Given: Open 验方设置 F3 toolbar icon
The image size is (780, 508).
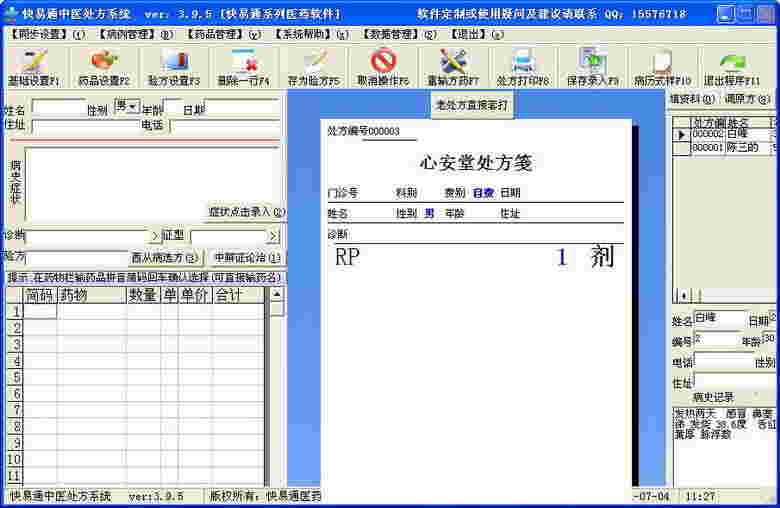Looking at the screenshot, I should point(174,68).
